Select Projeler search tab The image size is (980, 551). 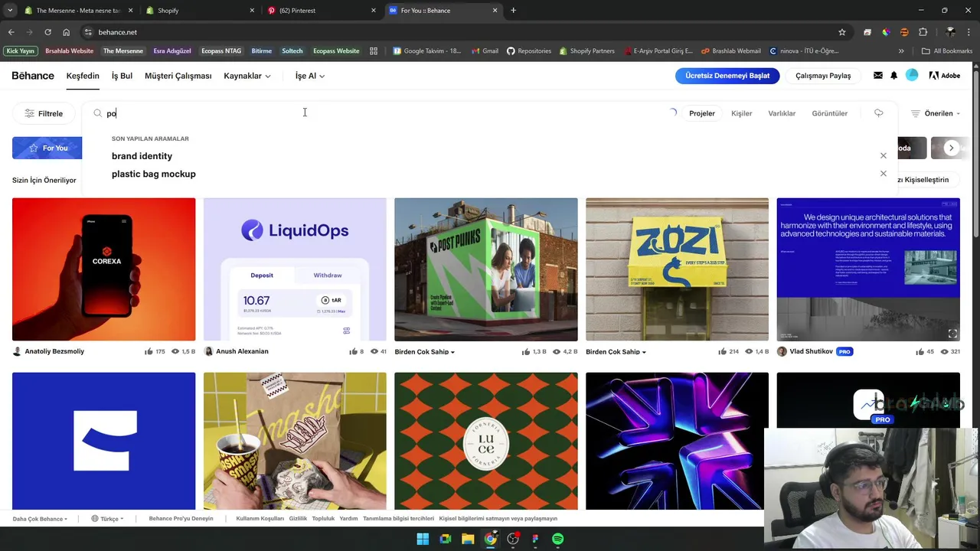[x=702, y=113]
